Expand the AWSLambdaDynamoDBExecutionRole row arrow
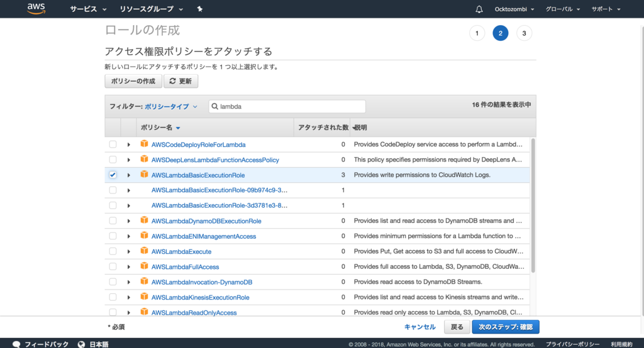Screen dimensions: 644x348 (x=128, y=220)
